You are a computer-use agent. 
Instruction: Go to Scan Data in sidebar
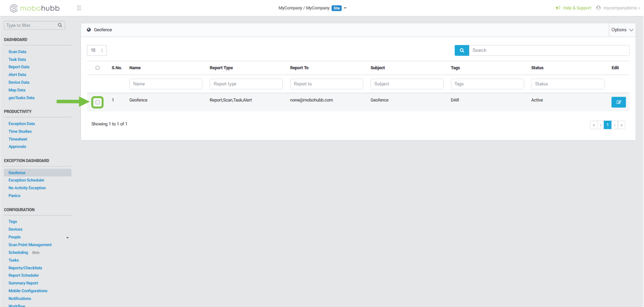(x=17, y=52)
